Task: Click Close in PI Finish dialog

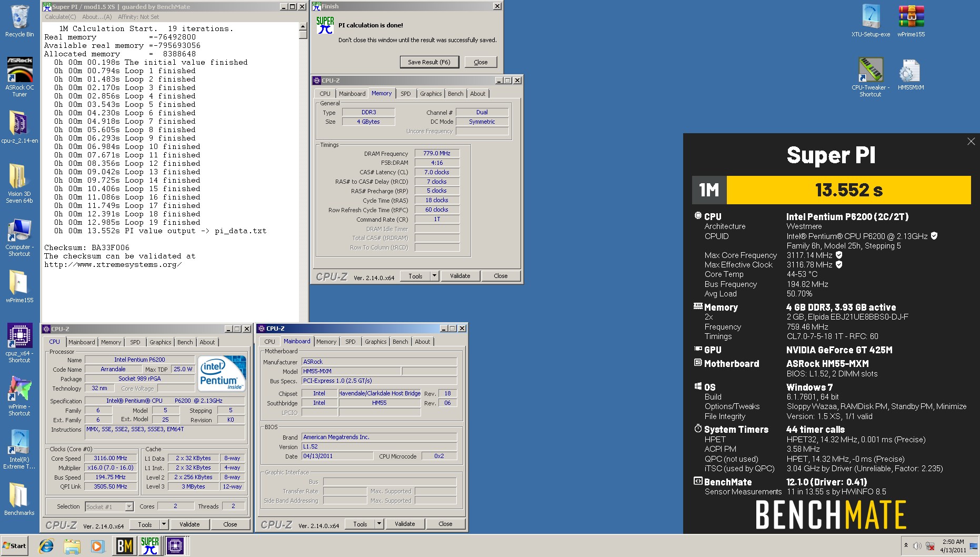Action: (481, 62)
